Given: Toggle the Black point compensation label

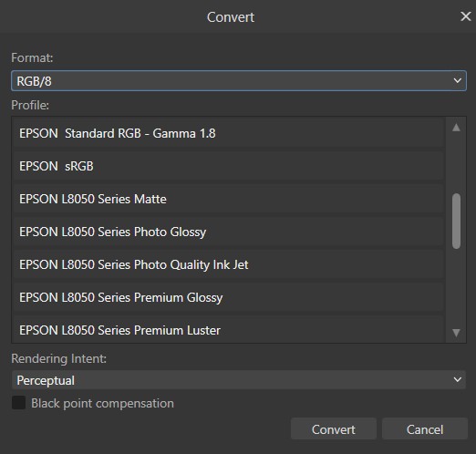Looking at the screenshot, I should coord(102,403).
